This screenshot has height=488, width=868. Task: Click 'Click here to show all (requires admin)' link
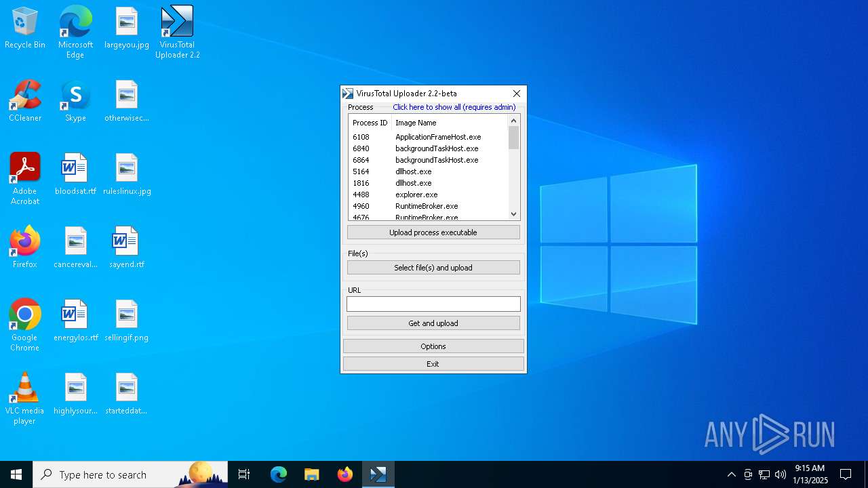(x=454, y=107)
